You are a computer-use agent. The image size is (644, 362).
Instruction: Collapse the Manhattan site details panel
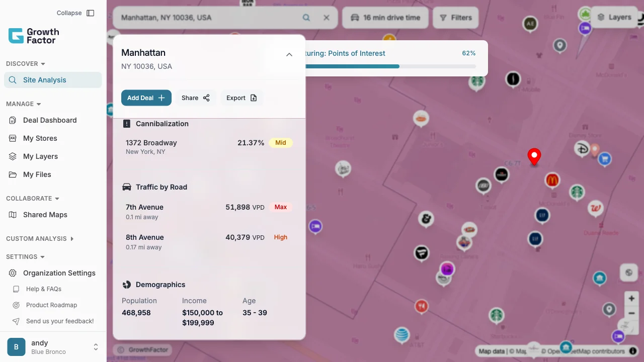tap(289, 54)
